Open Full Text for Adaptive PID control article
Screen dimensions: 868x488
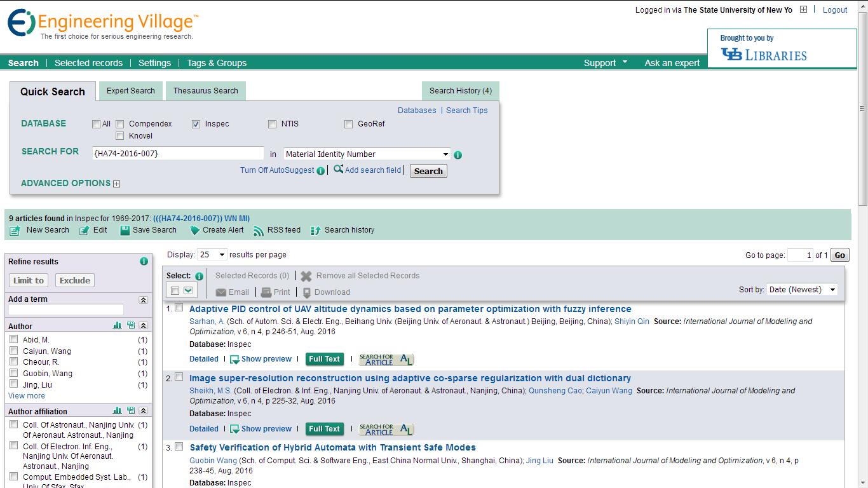(324, 359)
